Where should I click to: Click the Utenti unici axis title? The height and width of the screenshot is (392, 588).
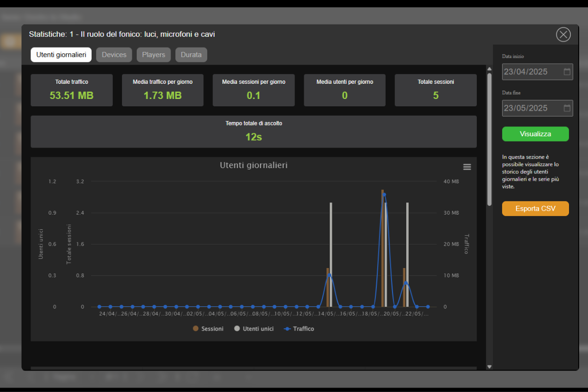coord(41,244)
